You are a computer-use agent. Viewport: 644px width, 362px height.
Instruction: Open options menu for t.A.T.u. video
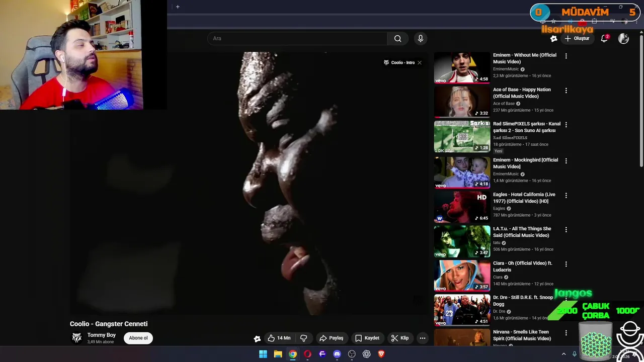pyautogui.click(x=566, y=229)
